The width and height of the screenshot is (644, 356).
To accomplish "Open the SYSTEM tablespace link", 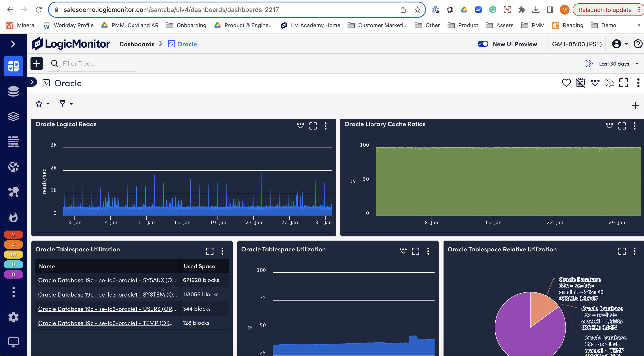I will click(x=107, y=294).
